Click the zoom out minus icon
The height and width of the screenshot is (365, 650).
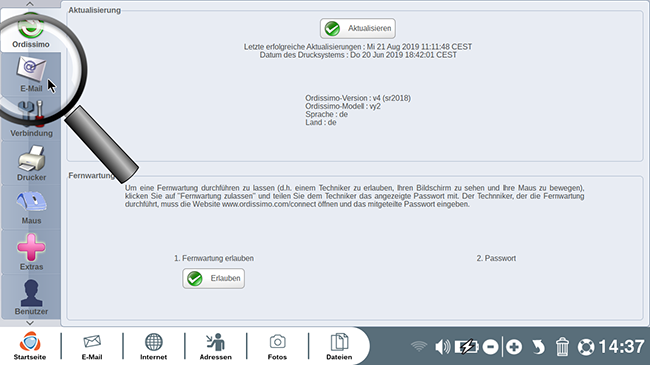point(490,346)
